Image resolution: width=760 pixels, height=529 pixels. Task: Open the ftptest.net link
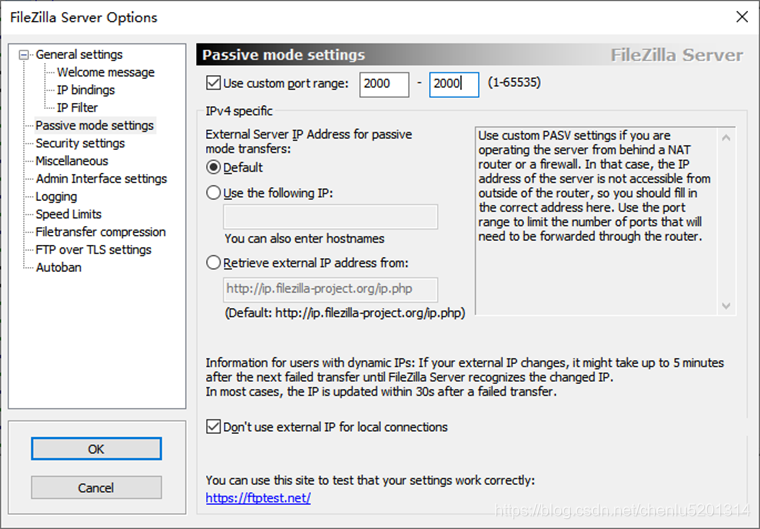tap(258, 497)
